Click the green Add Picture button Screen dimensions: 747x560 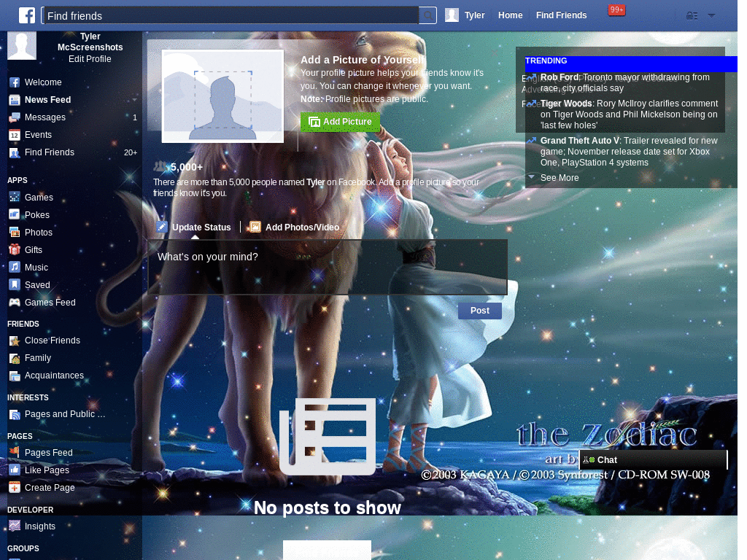340,122
